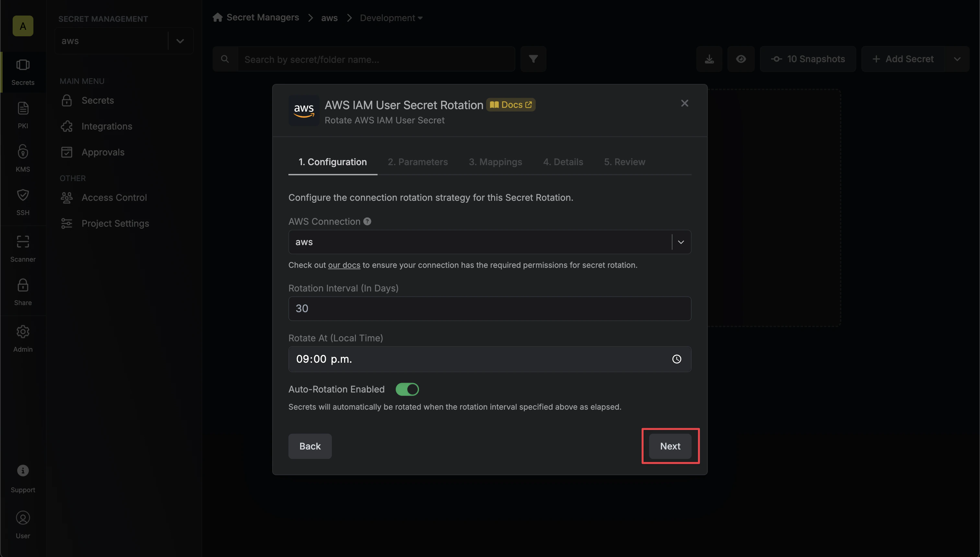Switch to 4. Details tab
980x557 pixels.
point(563,162)
